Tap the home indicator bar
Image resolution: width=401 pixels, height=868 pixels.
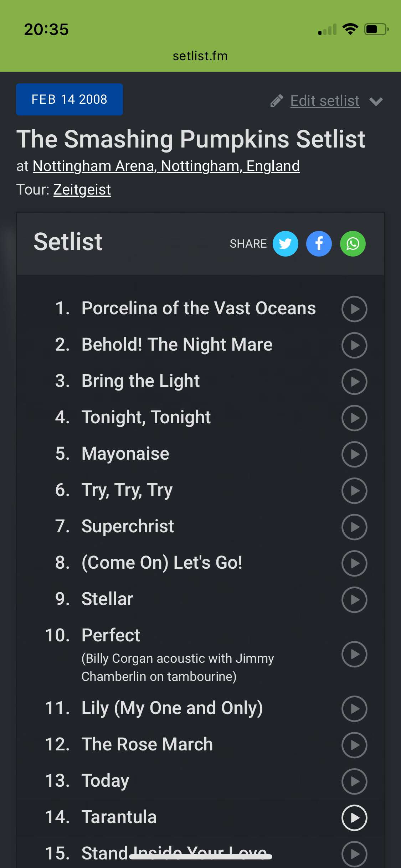pyautogui.click(x=200, y=856)
